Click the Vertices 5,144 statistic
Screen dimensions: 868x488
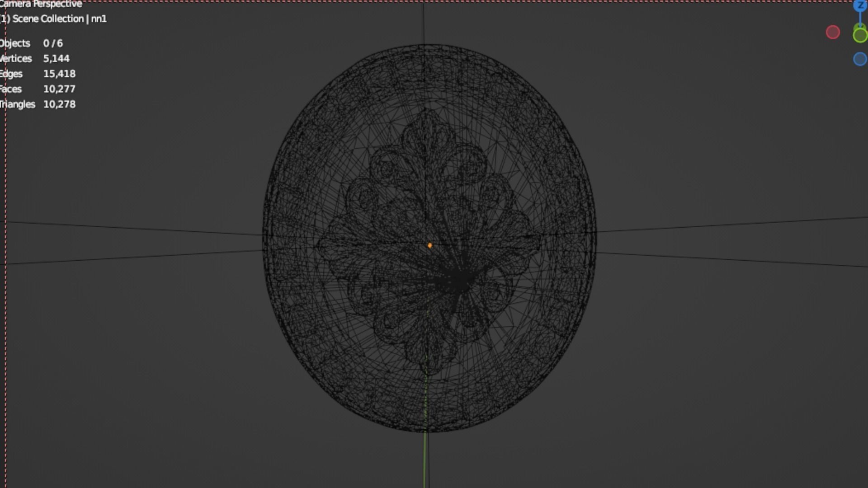point(34,59)
